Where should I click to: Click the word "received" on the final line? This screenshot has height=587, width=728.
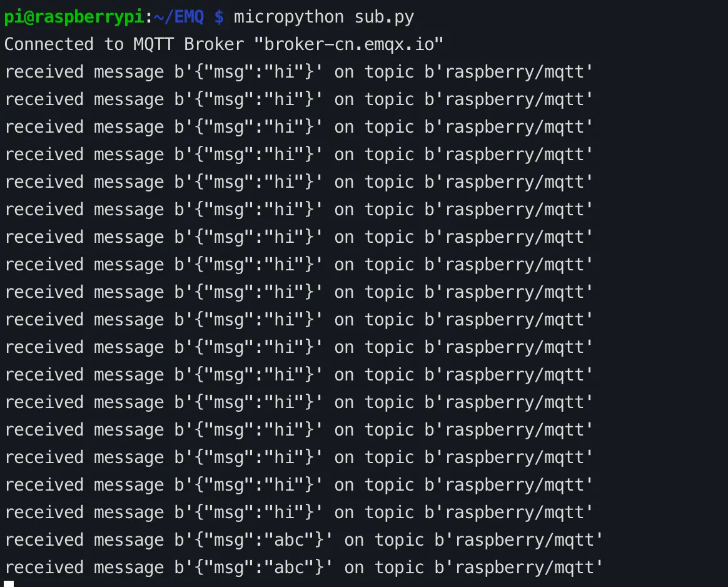click(x=44, y=568)
